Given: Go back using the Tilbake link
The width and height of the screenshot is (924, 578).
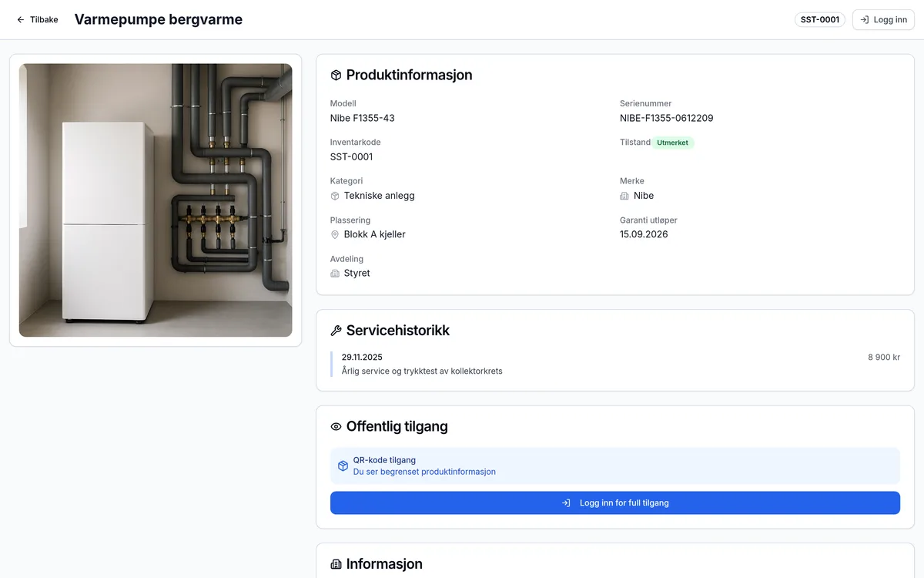Looking at the screenshot, I should point(37,20).
